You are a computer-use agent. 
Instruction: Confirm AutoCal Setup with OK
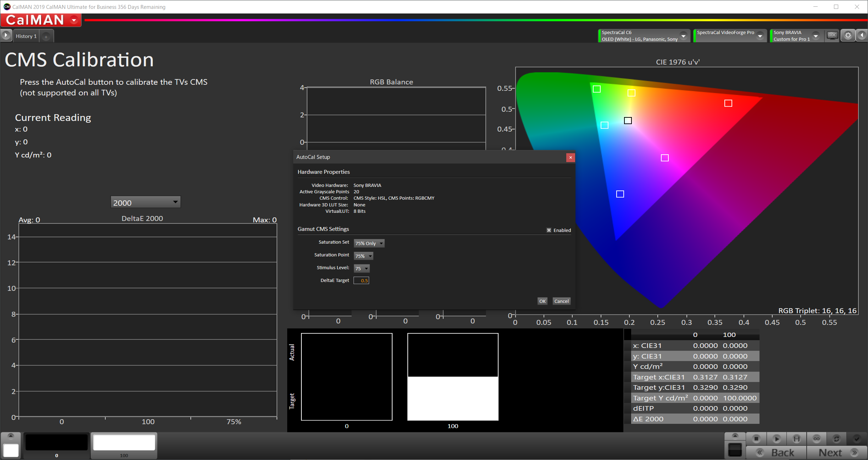tap(542, 301)
